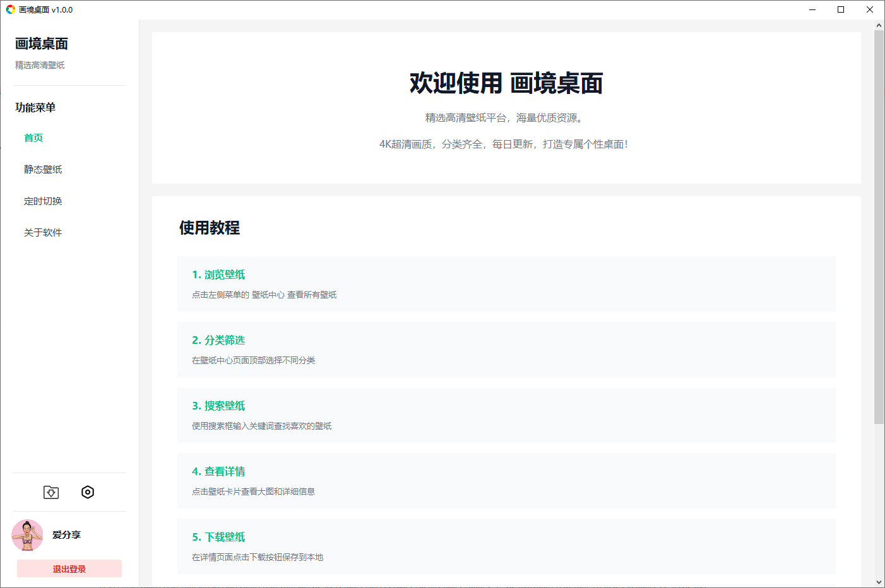Image resolution: width=885 pixels, height=588 pixels.
Task: Open settings via the hexagon gear icon
Action: tap(88, 492)
